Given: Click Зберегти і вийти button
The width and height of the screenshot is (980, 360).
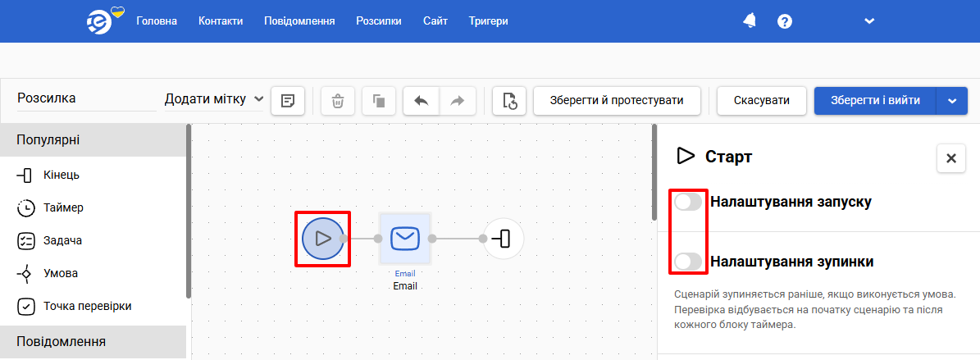Looking at the screenshot, I should pos(875,101).
